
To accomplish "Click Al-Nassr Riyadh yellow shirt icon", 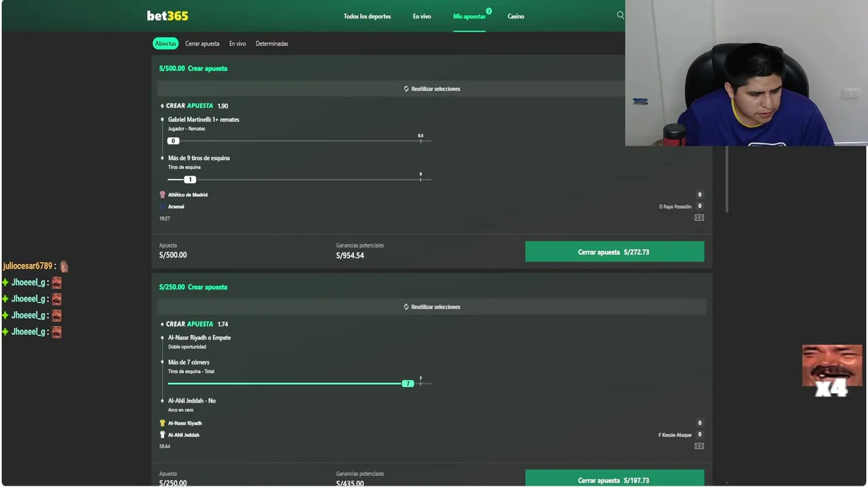I will [x=163, y=423].
